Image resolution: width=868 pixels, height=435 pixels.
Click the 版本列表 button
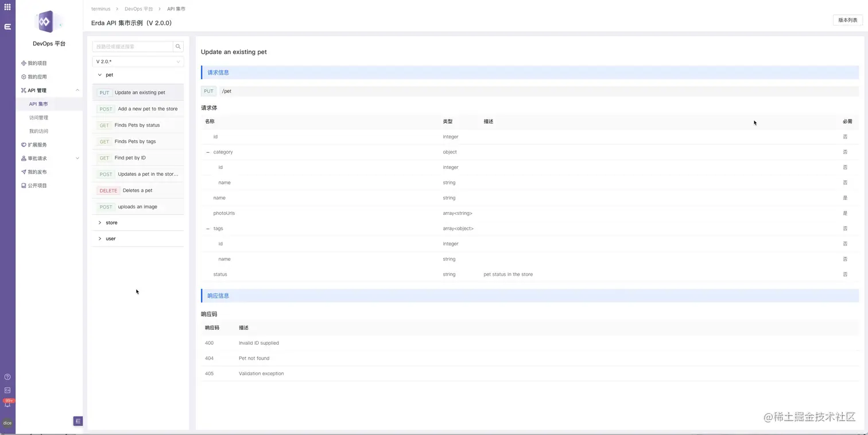coord(847,20)
